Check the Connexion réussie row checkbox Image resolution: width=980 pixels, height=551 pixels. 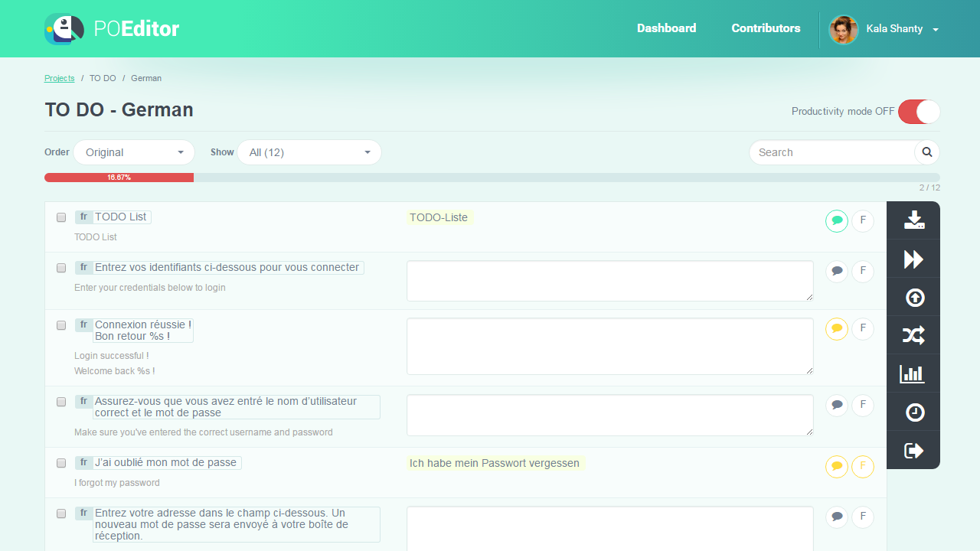[x=61, y=325]
